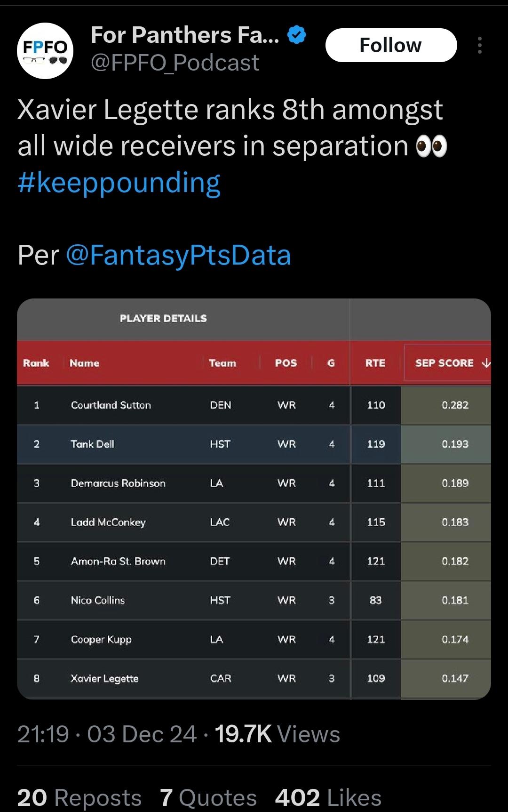The width and height of the screenshot is (508, 812).
Task: Select the highlighted Tank Dell row
Action: click(x=254, y=444)
